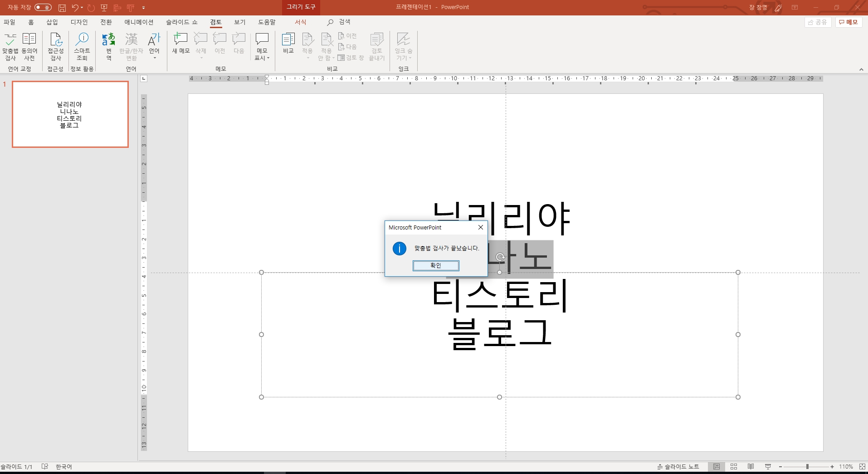
Task: Add a 새 메모 new comment
Action: (181, 44)
